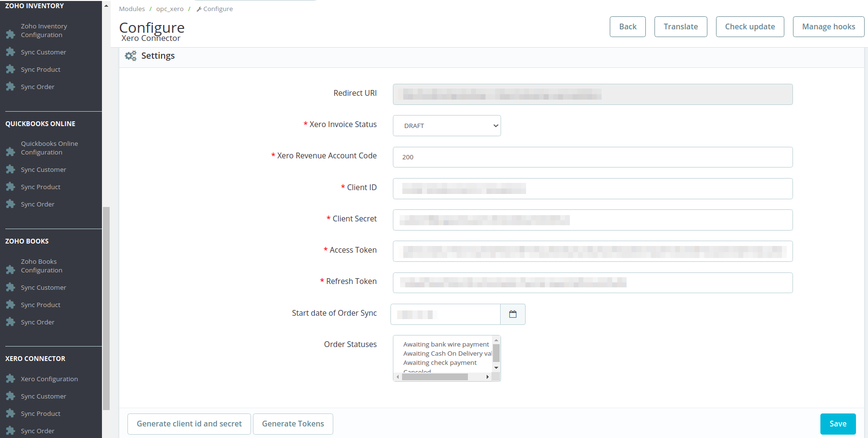
Task: Click the Xero Revenue Account Code field
Action: [592, 157]
